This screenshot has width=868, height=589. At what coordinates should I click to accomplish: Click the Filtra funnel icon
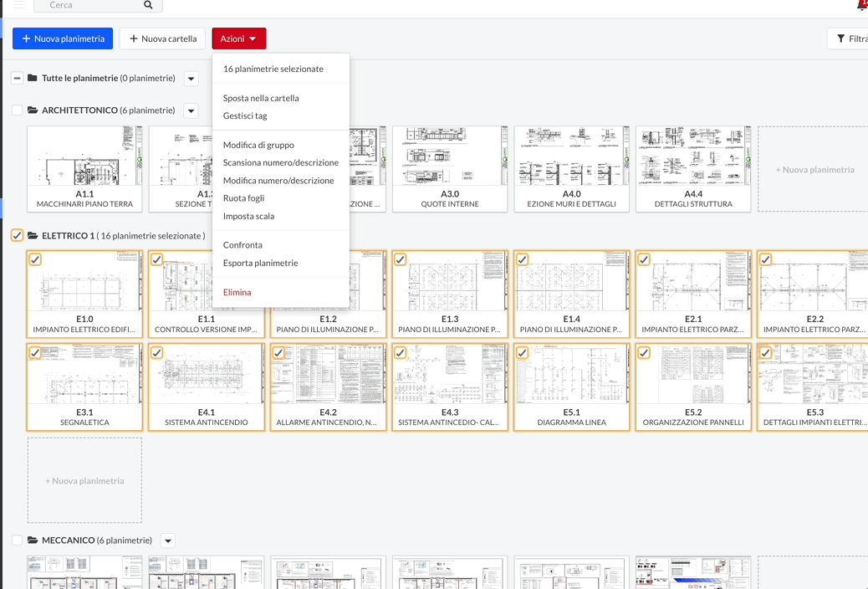pos(841,38)
